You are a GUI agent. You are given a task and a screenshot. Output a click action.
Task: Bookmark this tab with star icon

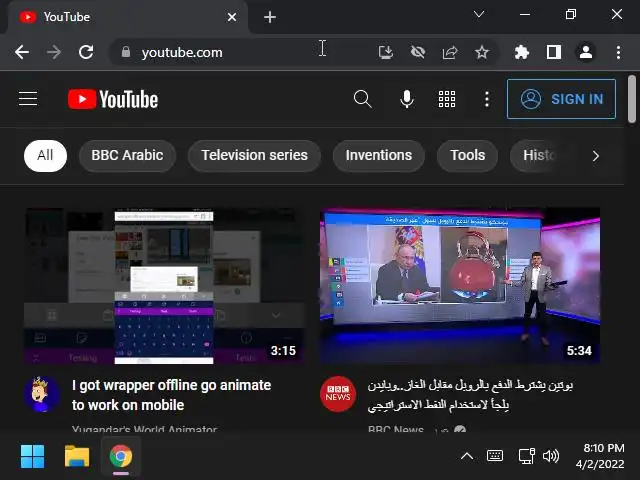click(482, 52)
